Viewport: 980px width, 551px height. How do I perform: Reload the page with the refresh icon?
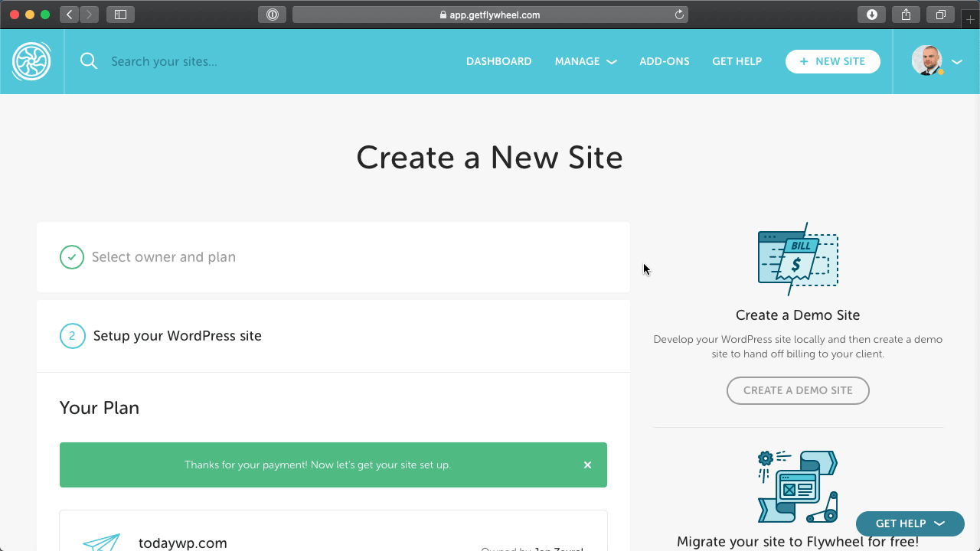pyautogui.click(x=679, y=15)
